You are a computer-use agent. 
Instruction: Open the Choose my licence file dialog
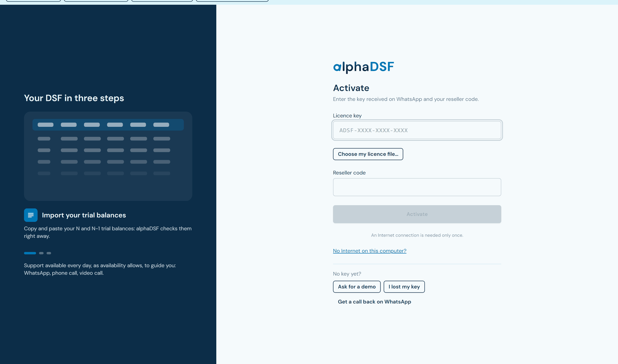pyautogui.click(x=368, y=154)
